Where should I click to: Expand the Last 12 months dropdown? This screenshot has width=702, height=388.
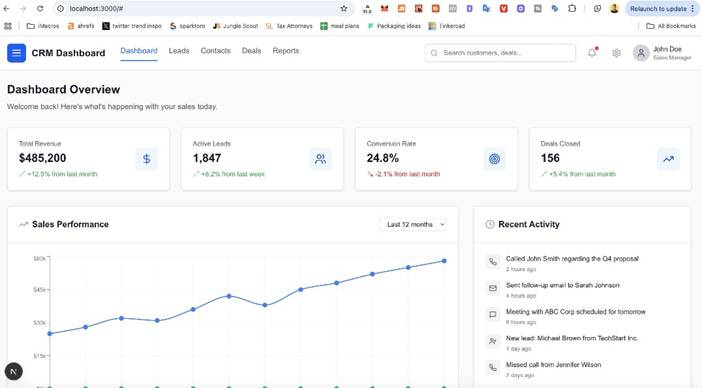[413, 224]
